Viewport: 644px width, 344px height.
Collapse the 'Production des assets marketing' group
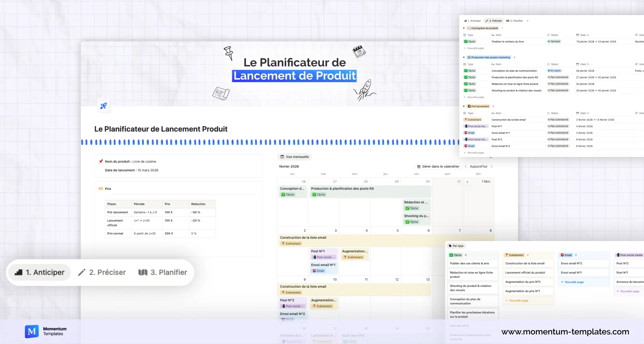coord(464,57)
